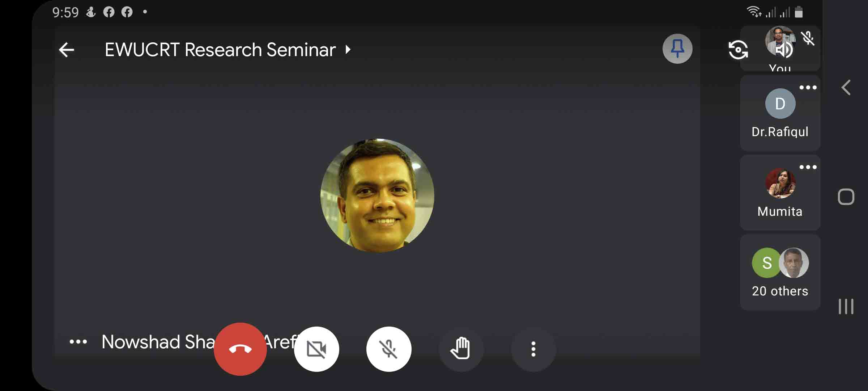
Task: Switch camera with the flip camera icon
Action: pos(738,50)
